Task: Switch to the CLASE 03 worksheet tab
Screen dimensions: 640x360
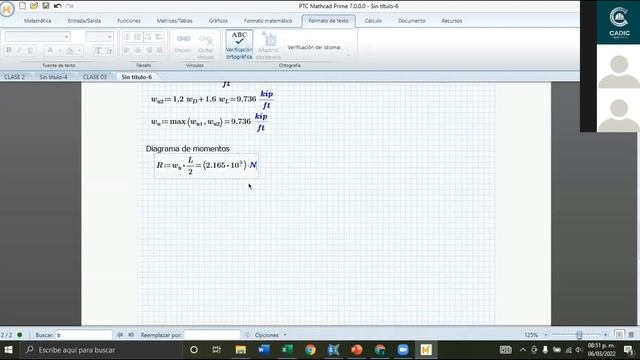Action: click(95, 77)
